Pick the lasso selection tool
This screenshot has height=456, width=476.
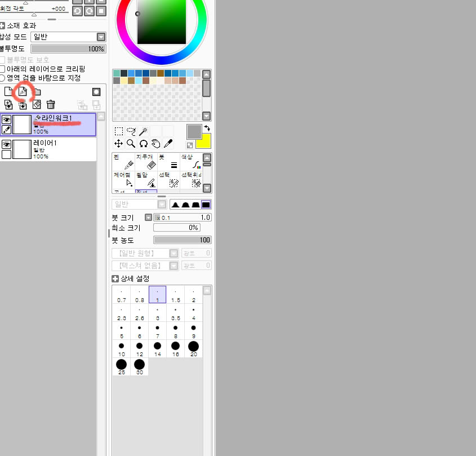(131, 131)
